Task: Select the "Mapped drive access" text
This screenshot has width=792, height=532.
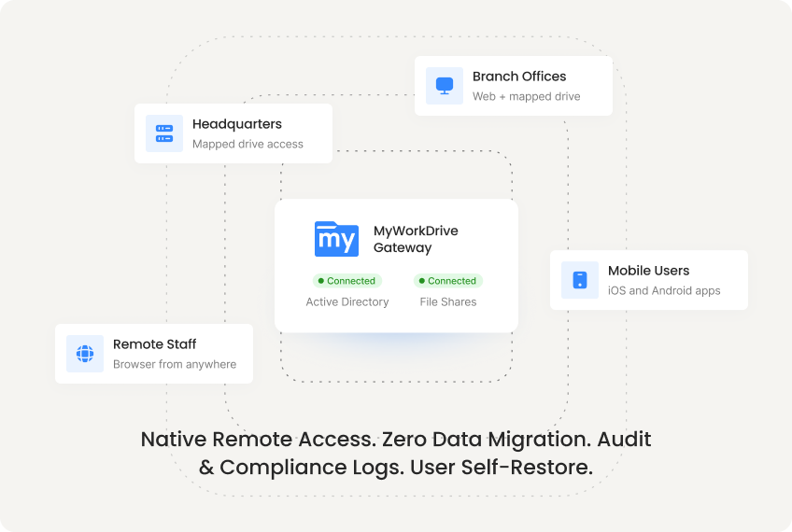Action: point(247,144)
